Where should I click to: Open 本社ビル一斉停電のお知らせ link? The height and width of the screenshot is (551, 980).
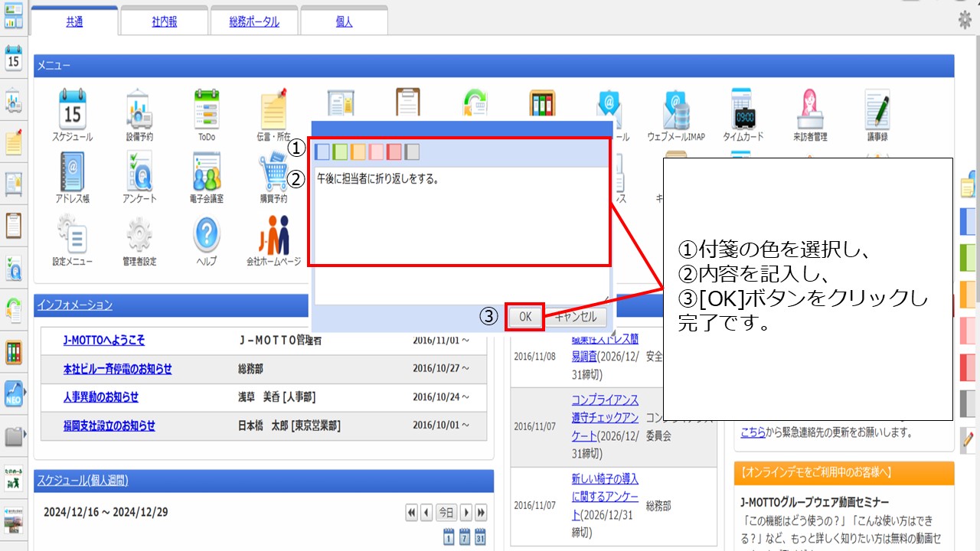click(117, 369)
